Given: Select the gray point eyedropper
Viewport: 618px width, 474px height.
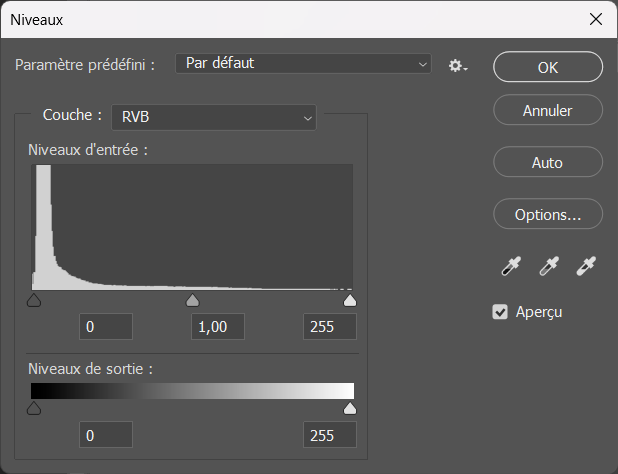Looking at the screenshot, I should [548, 266].
